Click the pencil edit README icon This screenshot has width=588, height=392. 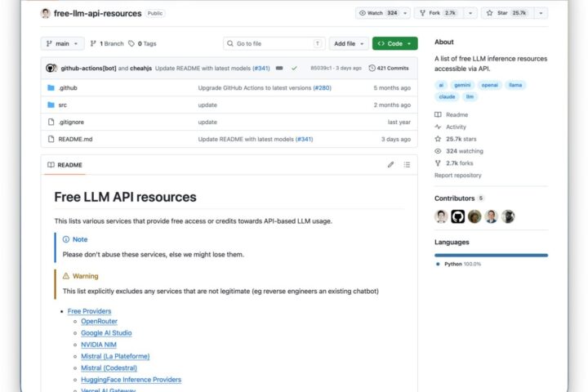point(390,165)
